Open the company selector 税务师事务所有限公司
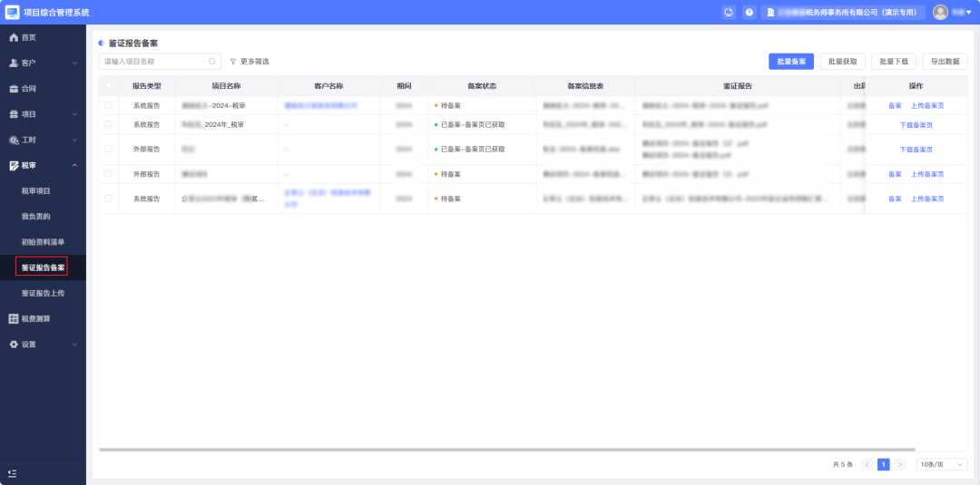 (842, 13)
